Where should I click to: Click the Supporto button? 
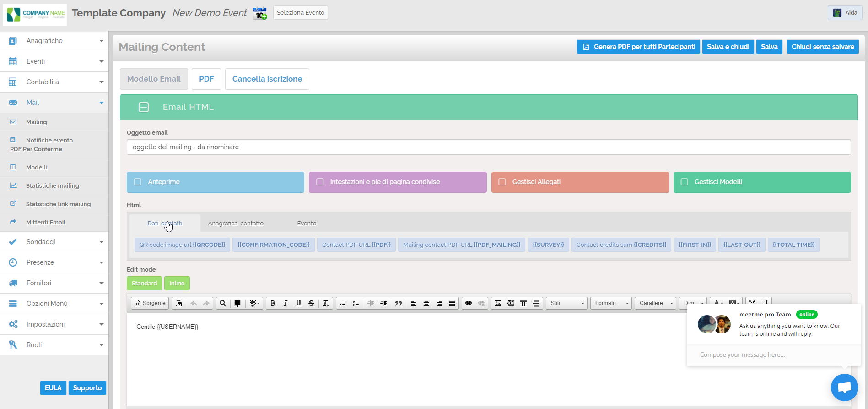(87, 388)
